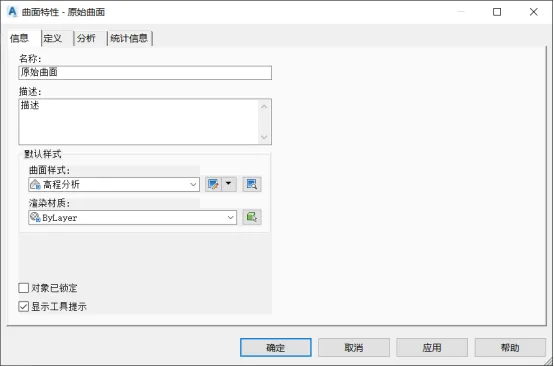Click the 确定 button
This screenshot has height=367, width=554.
276,348
